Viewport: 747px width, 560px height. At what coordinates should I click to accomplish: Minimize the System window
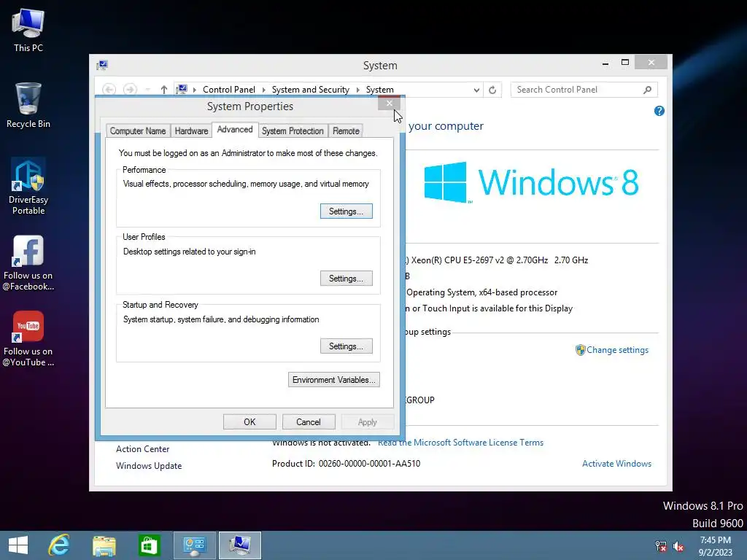[605, 63]
